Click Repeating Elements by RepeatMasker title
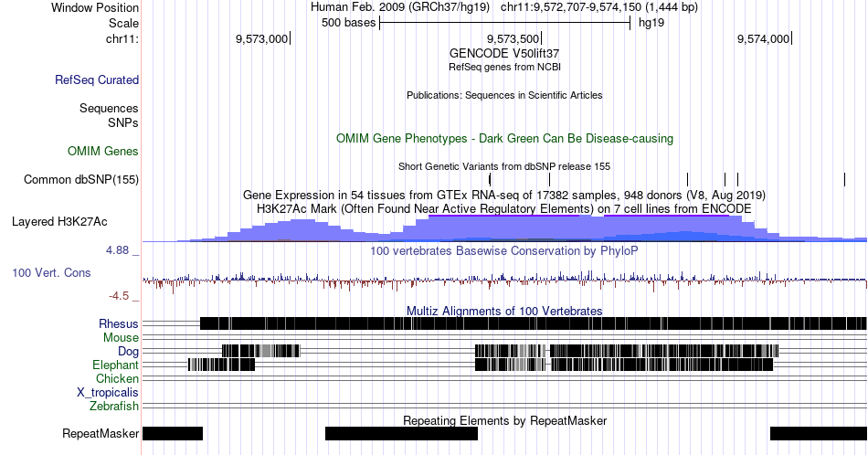Screen dimensions: 868x455 504,420
